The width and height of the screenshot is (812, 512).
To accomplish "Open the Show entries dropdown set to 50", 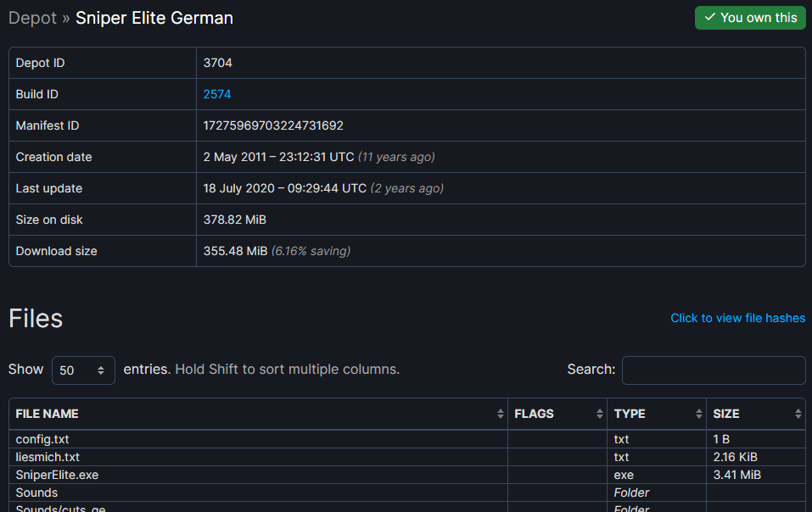I will pos(83,370).
